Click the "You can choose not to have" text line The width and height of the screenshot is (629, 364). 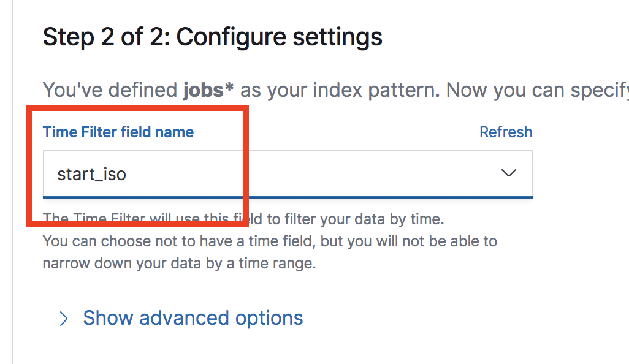(x=270, y=241)
